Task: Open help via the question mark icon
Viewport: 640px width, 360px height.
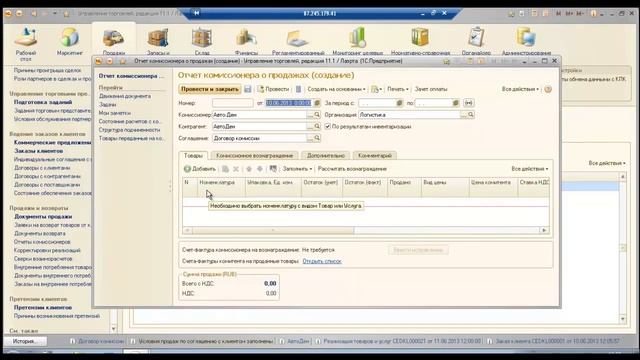Action: 548,89
